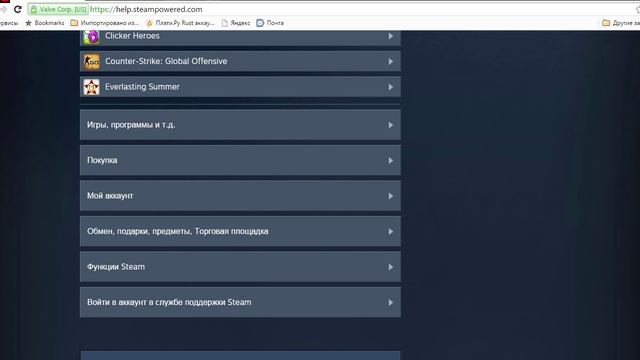640x360 pixels.
Task: Expand arrow on Функции Steam row
Action: (391, 267)
